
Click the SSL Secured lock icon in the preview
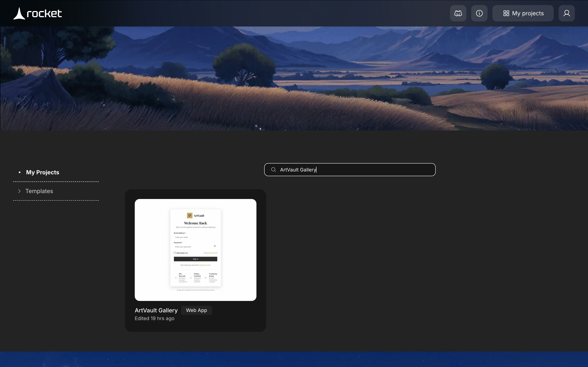point(176,278)
